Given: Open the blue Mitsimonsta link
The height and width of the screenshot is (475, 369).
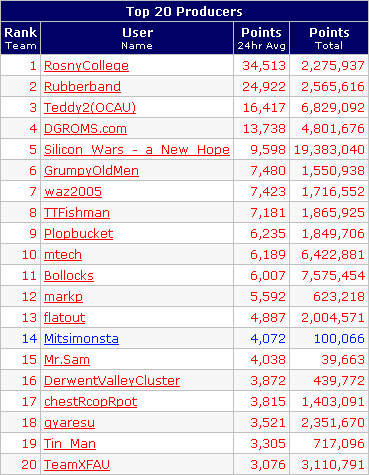Looking at the screenshot, I should click(81, 339).
